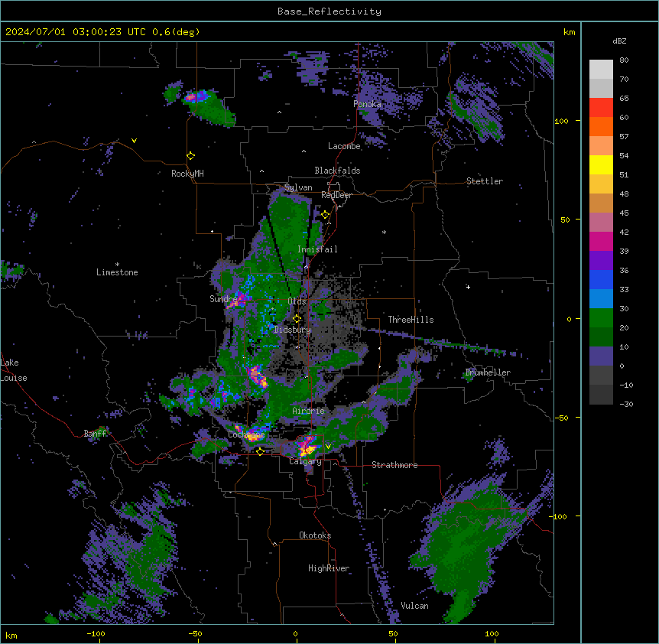Click the Base_Reflectivity title text
This screenshot has height=644, width=659.
pos(329,11)
